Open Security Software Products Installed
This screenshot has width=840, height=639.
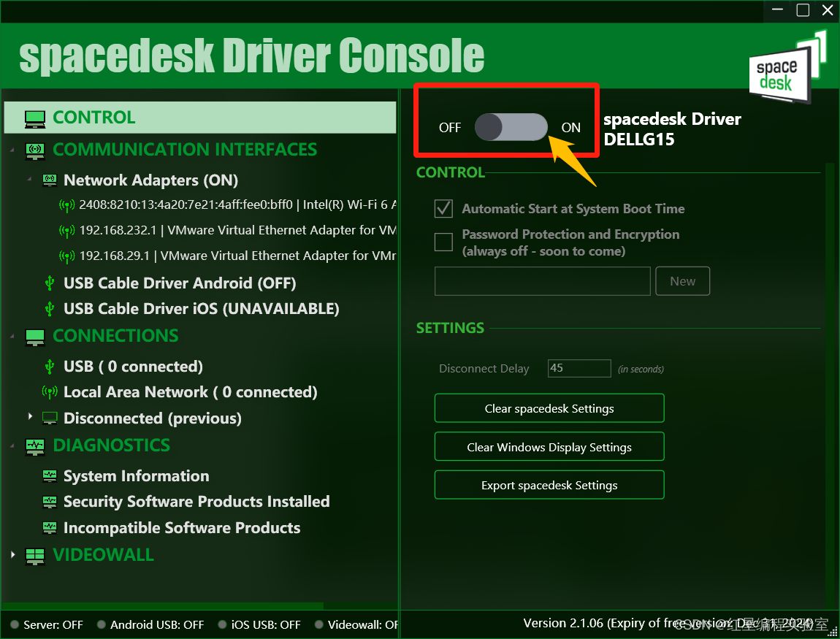196,502
